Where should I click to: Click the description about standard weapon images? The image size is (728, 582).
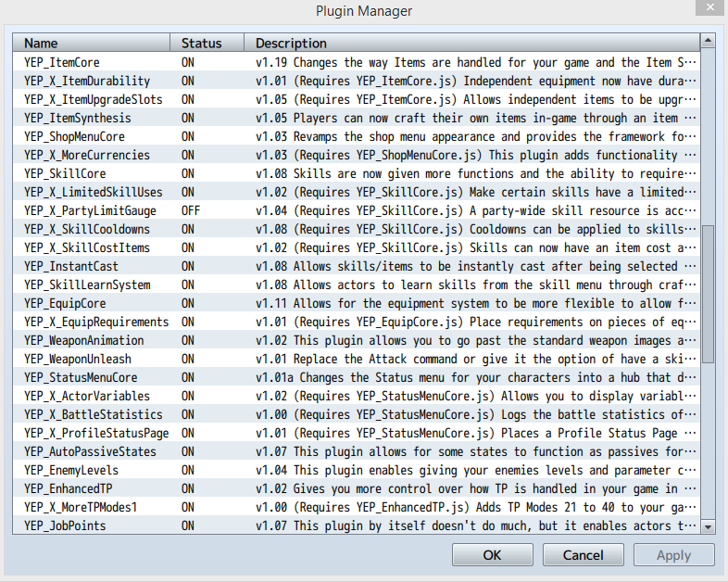pos(476,340)
